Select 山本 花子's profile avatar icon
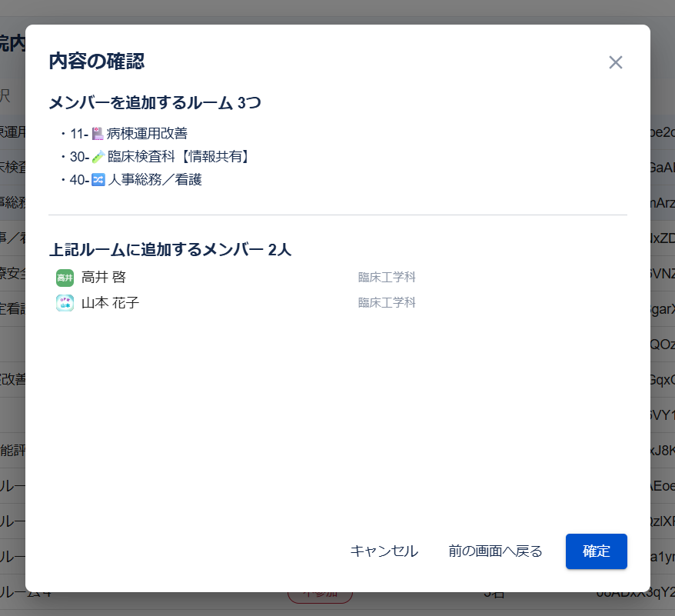 [65, 302]
